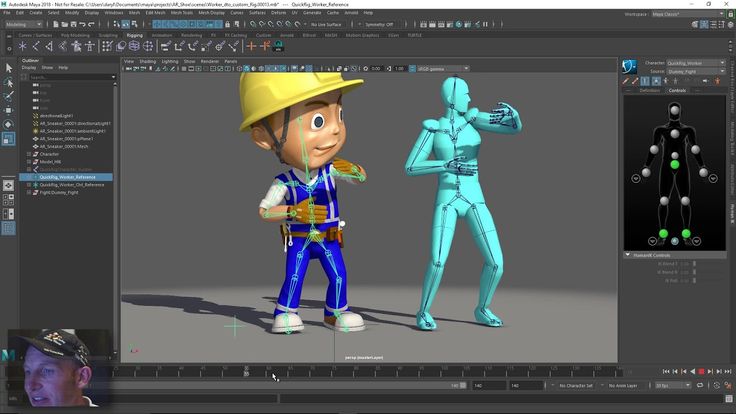Open the Source dropdown showing Dummy_Fight
The width and height of the screenshot is (736, 414).
(x=696, y=71)
